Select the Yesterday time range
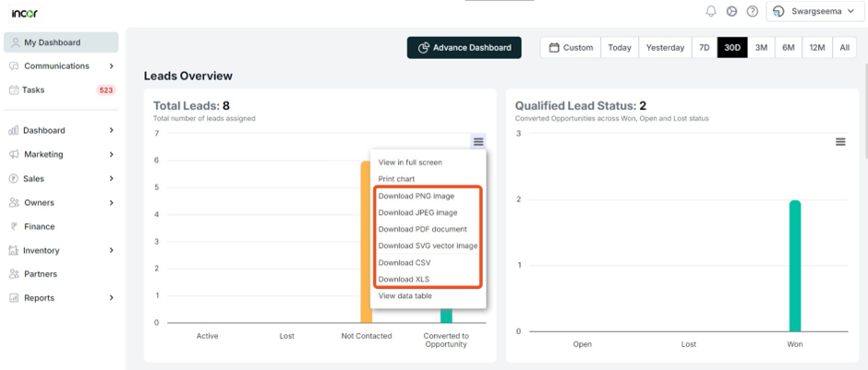Viewport: 868px width, 370px height. (665, 48)
